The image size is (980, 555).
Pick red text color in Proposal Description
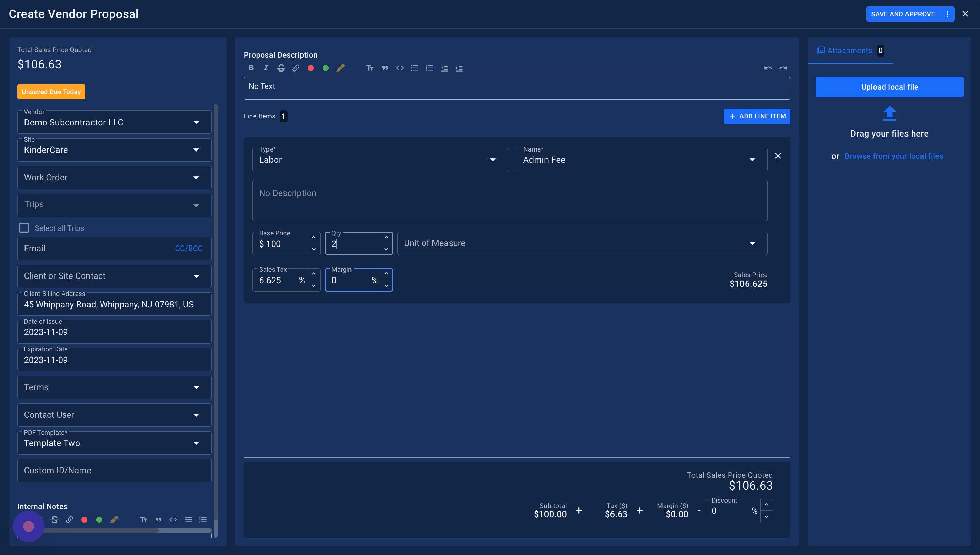coord(310,68)
